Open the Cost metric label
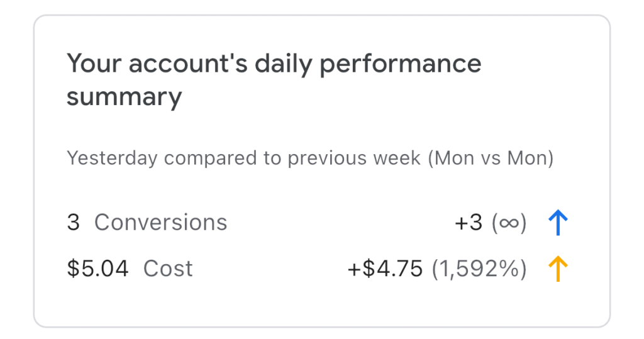 (168, 269)
